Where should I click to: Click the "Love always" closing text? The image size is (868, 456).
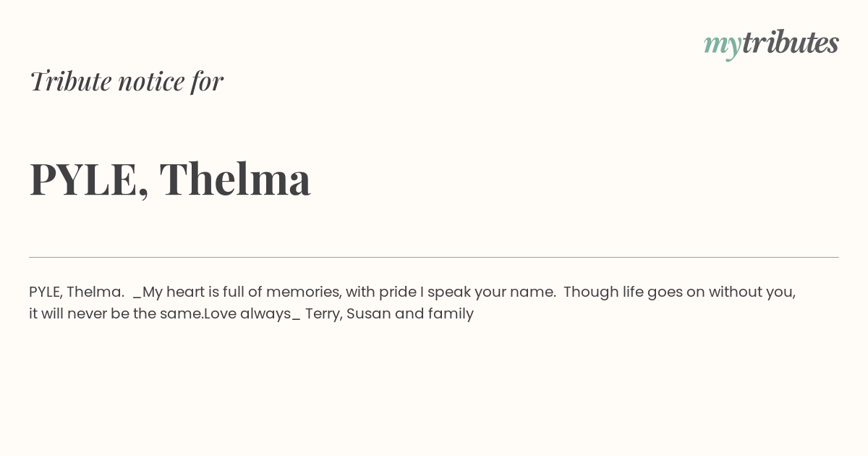[247, 313]
